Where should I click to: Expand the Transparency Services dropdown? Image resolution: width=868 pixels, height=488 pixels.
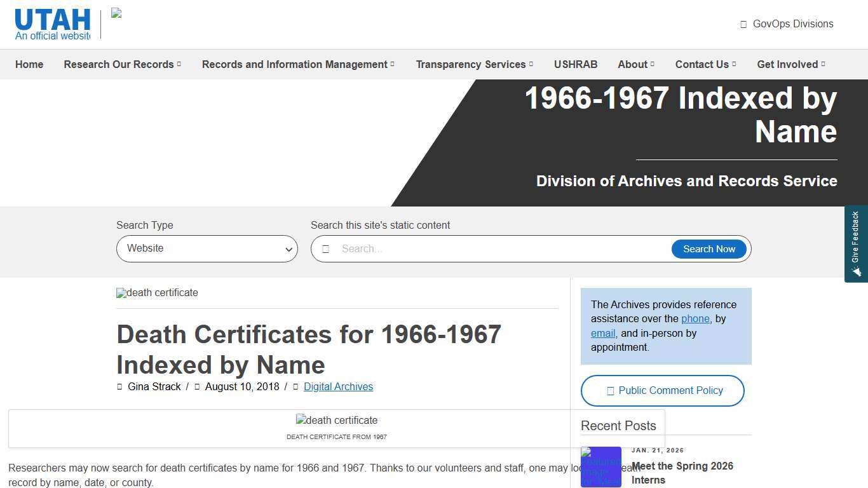click(474, 64)
